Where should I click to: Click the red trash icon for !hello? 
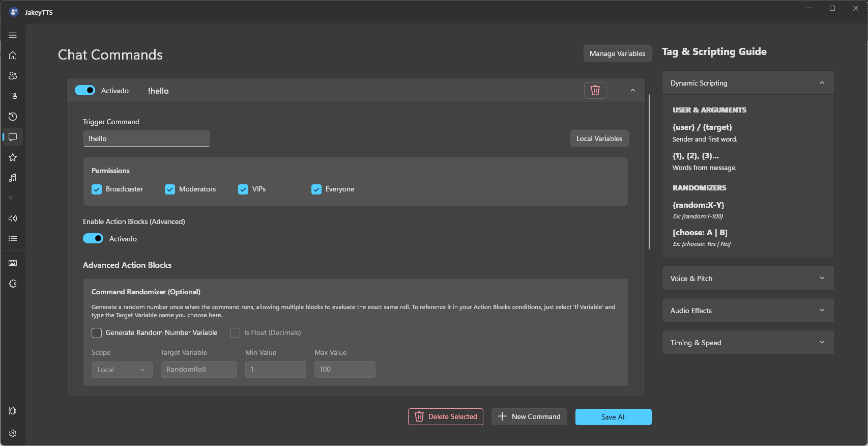click(595, 91)
